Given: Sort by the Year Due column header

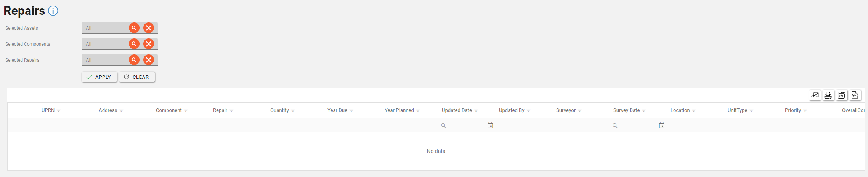Looking at the screenshot, I should 337,110.
